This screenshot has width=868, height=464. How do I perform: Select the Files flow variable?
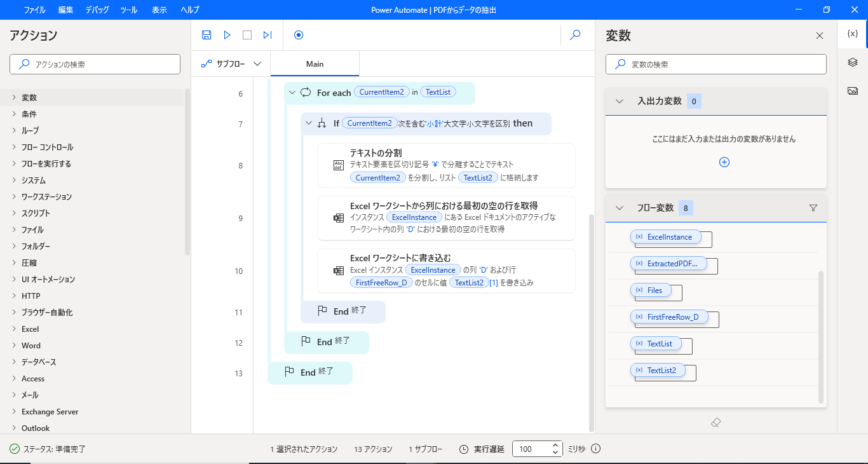[x=651, y=290]
